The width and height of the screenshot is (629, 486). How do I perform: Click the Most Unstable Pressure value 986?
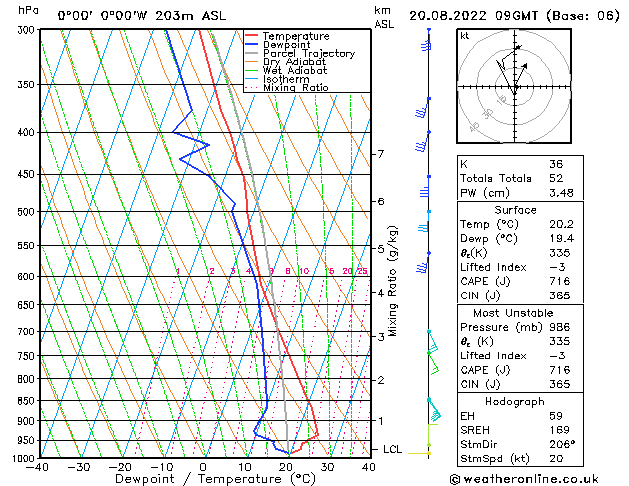coord(560,327)
